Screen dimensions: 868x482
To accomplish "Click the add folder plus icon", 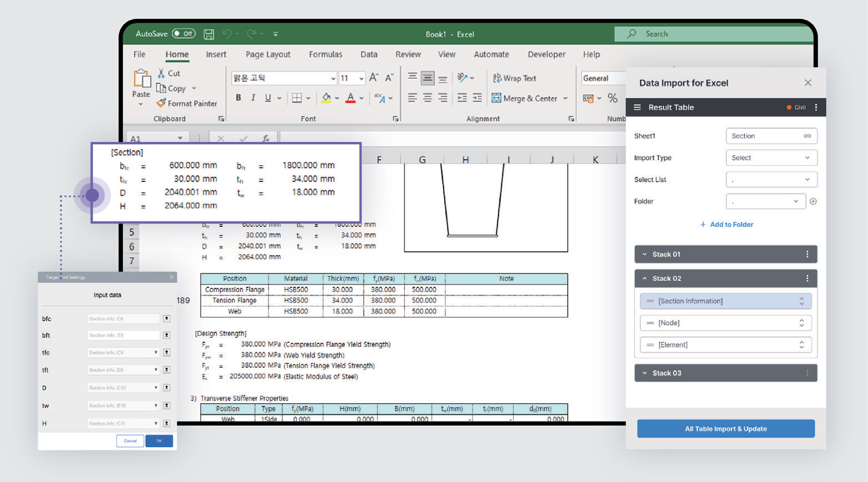I will click(813, 201).
